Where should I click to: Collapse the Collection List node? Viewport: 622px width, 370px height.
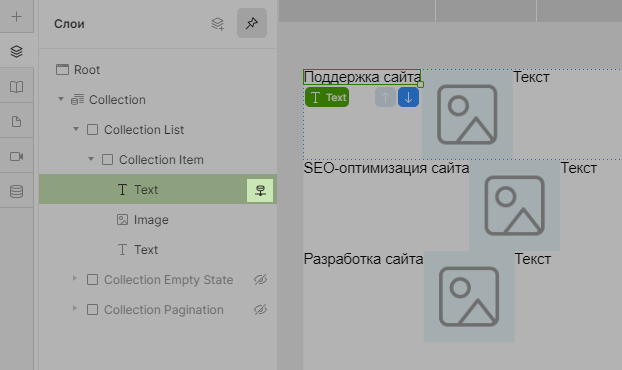tap(76, 129)
